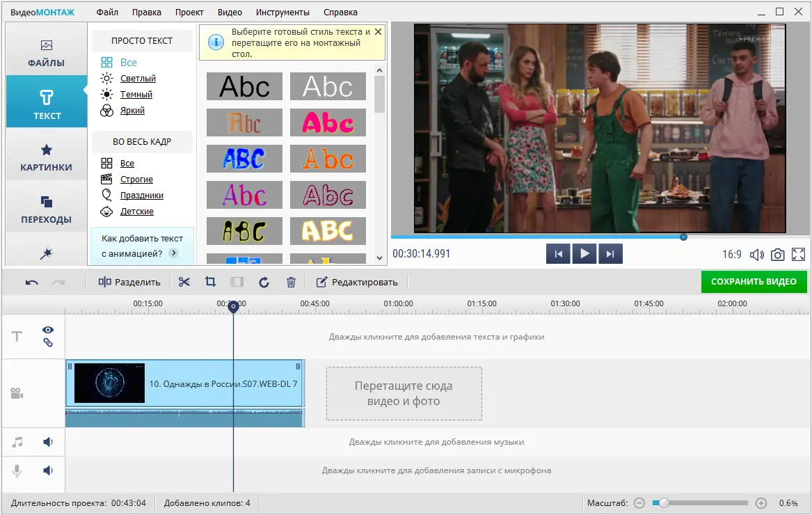
Task: Select the white Abc text style
Action: (x=328, y=86)
